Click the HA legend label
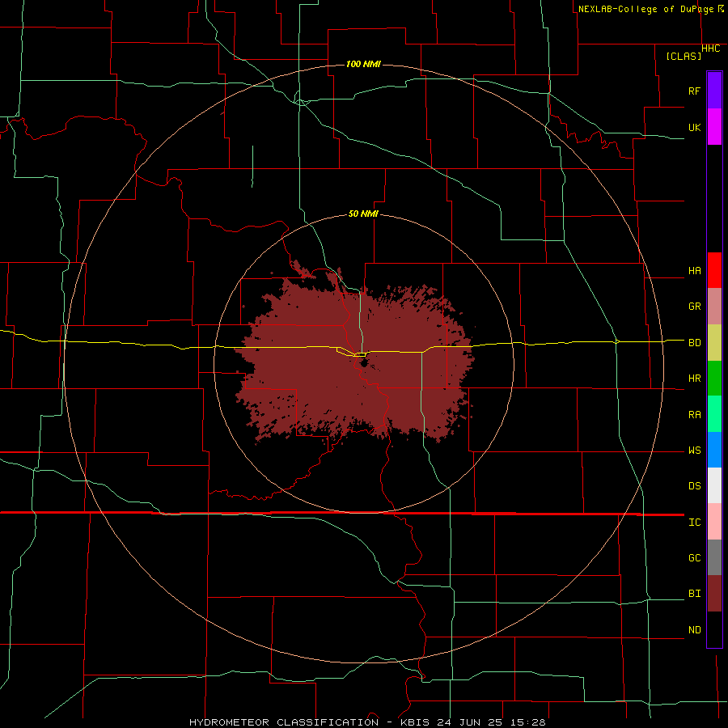Image resolution: width=728 pixels, height=728 pixels. pos(694,271)
